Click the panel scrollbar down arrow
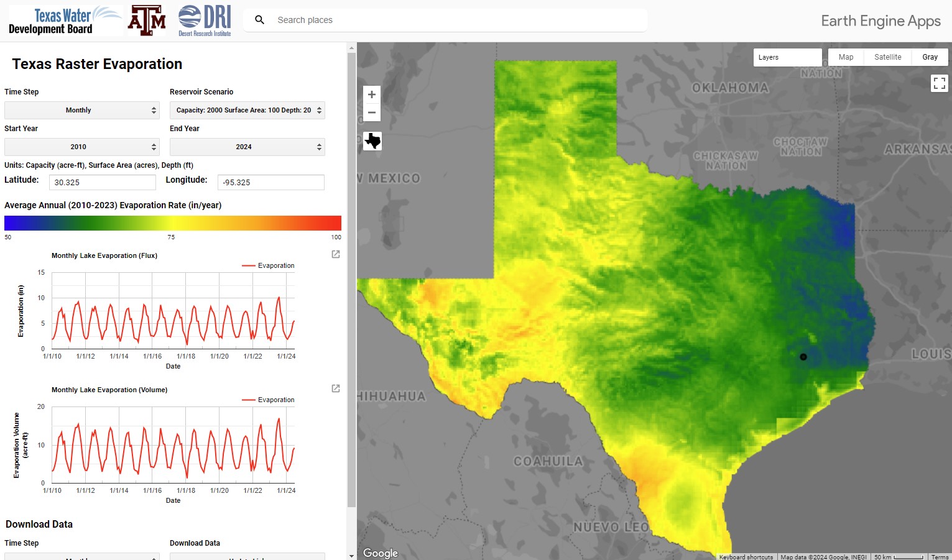 (351, 556)
